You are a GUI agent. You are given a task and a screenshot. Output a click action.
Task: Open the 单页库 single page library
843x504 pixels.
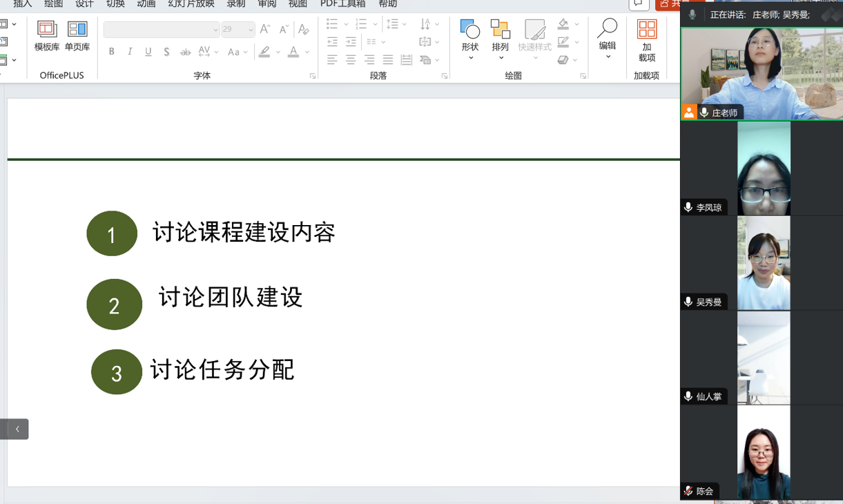pyautogui.click(x=77, y=36)
